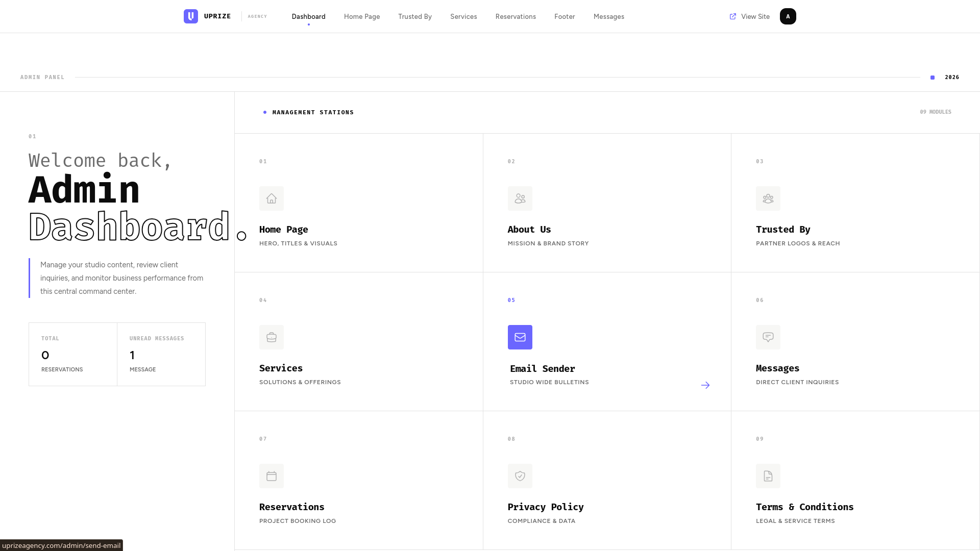980x551 pixels.
Task: Open the Services briefcase icon
Action: point(272,337)
